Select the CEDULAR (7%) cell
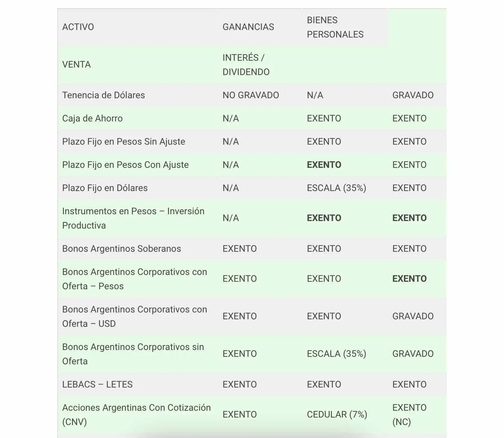 point(337,414)
